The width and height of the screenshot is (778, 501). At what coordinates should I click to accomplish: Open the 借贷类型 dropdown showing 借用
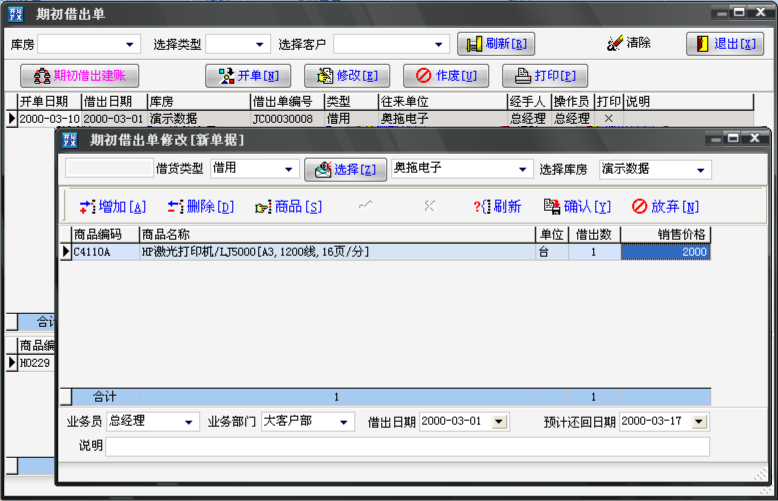pyautogui.click(x=289, y=170)
